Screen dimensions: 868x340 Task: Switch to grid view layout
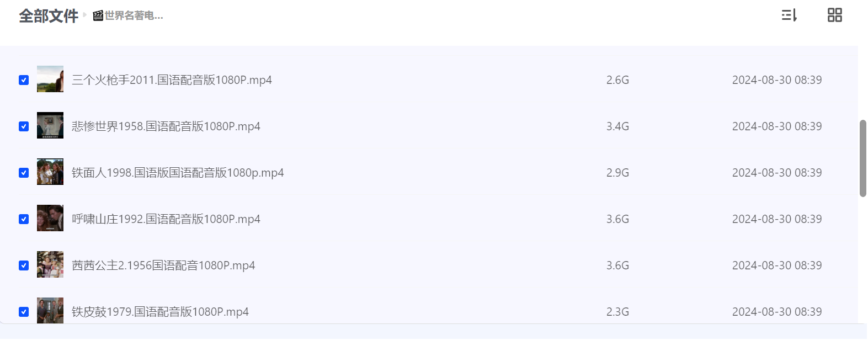tap(834, 15)
